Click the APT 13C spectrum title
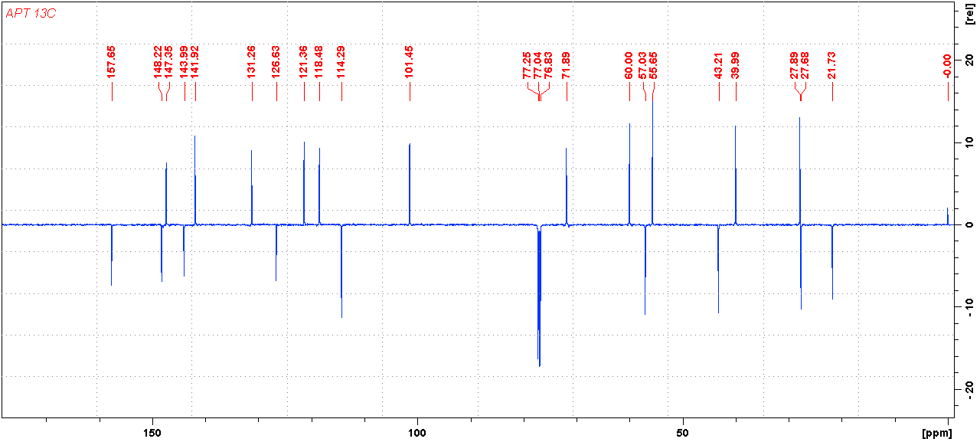This screenshot has height=442, width=980. click(x=31, y=14)
